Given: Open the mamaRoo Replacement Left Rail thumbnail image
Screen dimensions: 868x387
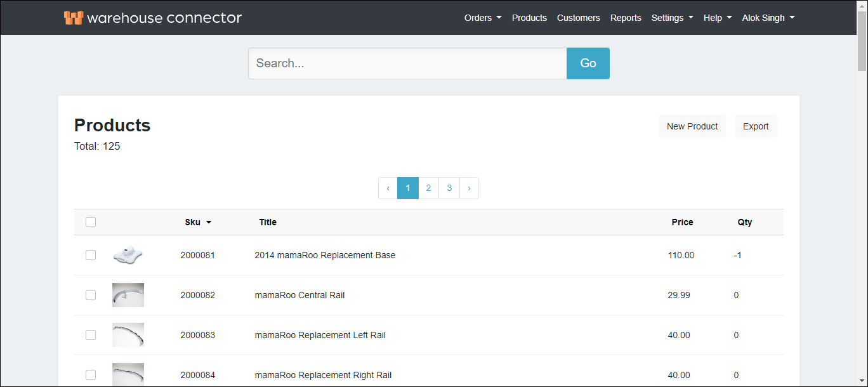Looking at the screenshot, I should click(128, 335).
